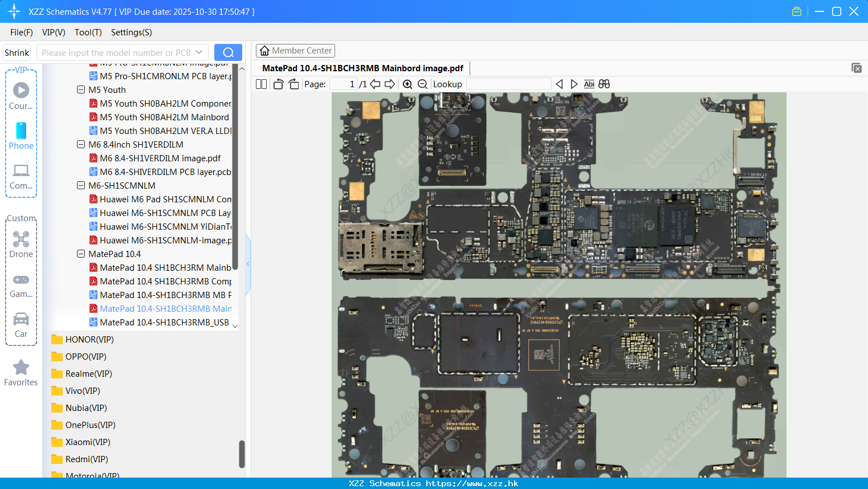Zoom in on the PDF

coord(407,84)
